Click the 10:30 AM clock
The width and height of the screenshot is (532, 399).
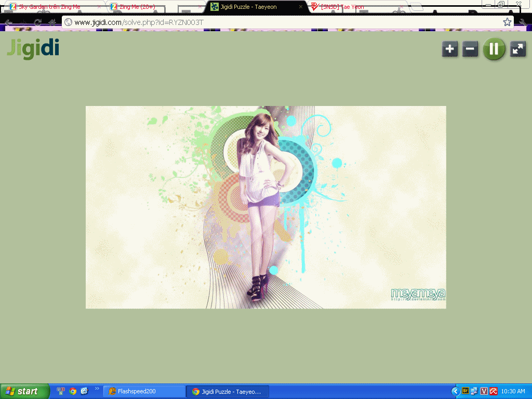pyautogui.click(x=513, y=391)
